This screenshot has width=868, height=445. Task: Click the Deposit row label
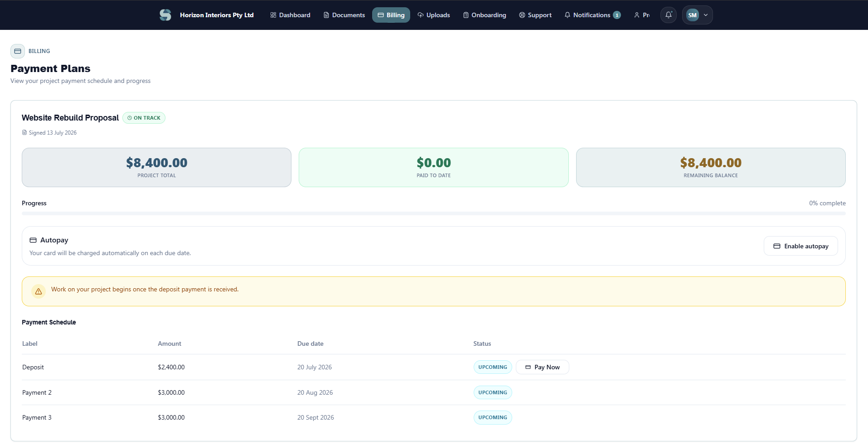[x=33, y=367]
